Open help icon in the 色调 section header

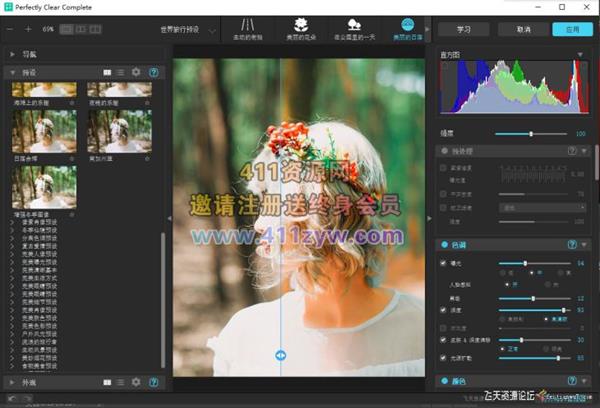pyautogui.click(x=570, y=245)
